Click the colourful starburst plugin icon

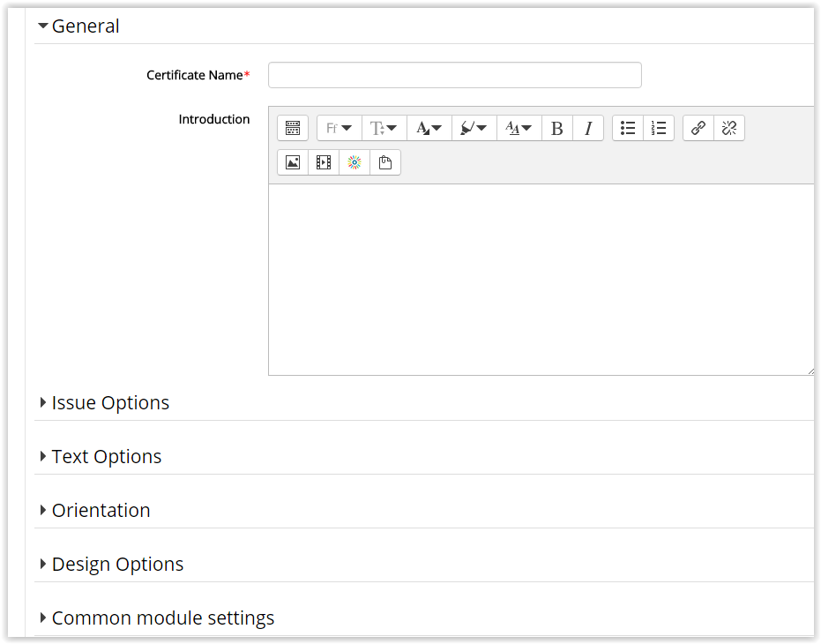pyautogui.click(x=355, y=162)
